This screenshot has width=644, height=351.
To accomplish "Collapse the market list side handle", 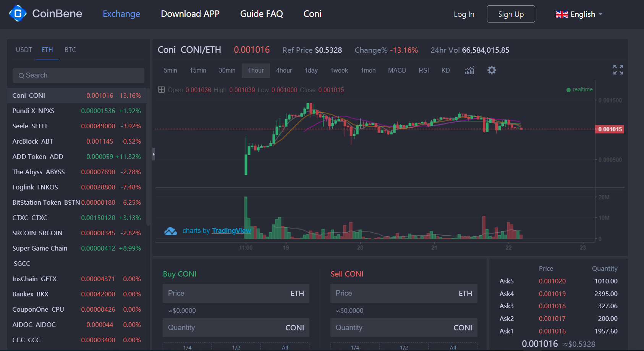I will [x=154, y=154].
